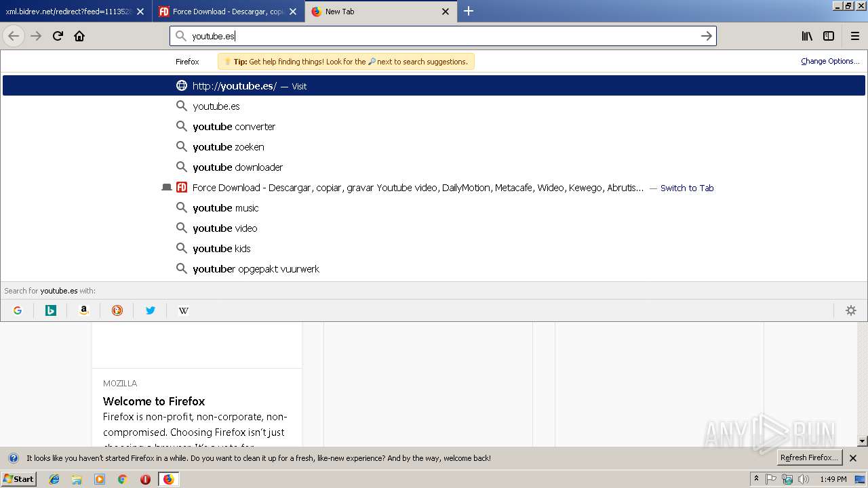Show hidden tray icons arrow
This screenshot has width=868, height=488.
point(757,479)
